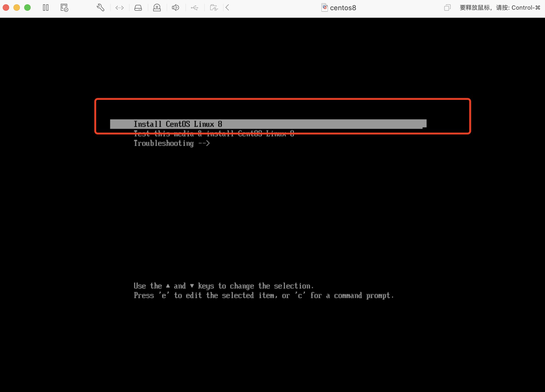Viewport: 545px width, 392px height.
Task: Click the hard disk device icon
Action: click(138, 8)
